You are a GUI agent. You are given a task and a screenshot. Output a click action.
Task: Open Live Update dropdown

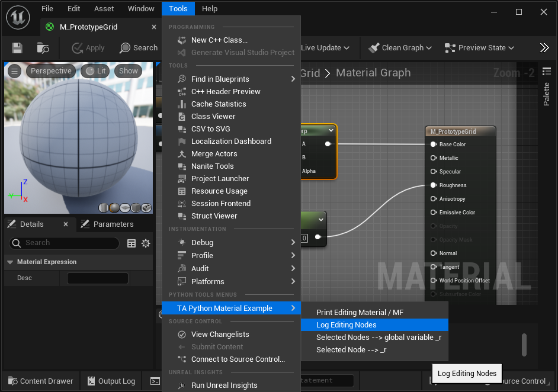coord(325,47)
